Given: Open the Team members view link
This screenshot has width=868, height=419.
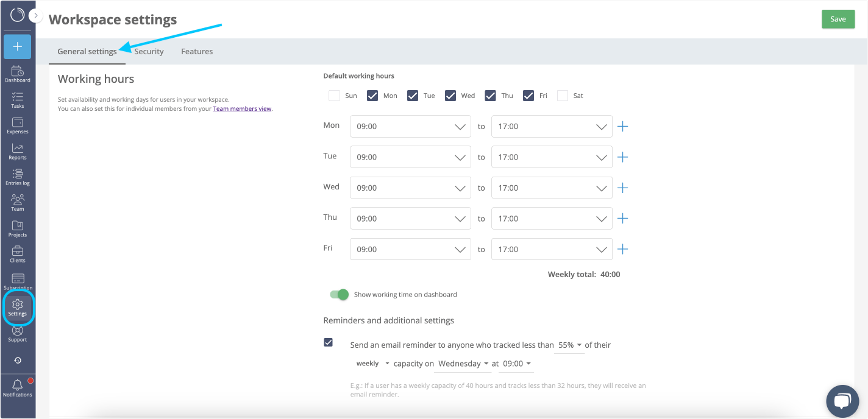Looking at the screenshot, I should pyautogui.click(x=242, y=108).
